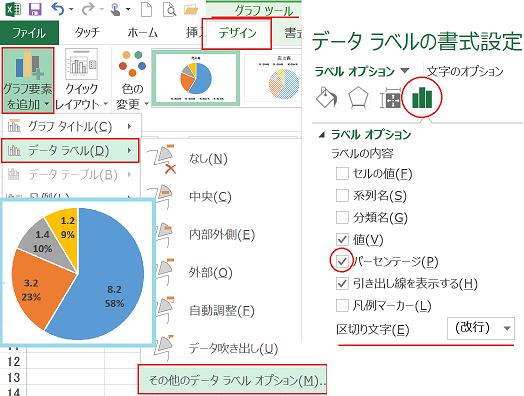This screenshot has width=524, height=396.
Task: Toggle the パーセンテージ(P) checkbox
Action: pyautogui.click(x=342, y=261)
